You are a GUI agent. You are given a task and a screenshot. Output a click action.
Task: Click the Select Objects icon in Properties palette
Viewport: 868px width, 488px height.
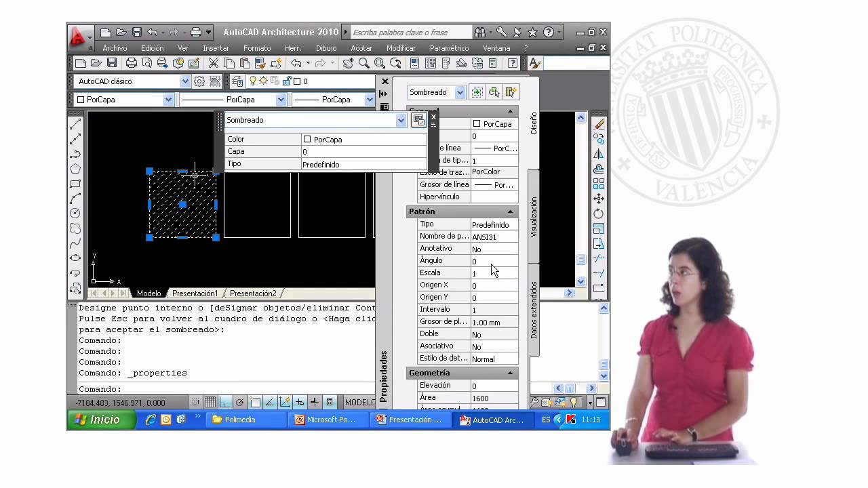[x=494, y=92]
